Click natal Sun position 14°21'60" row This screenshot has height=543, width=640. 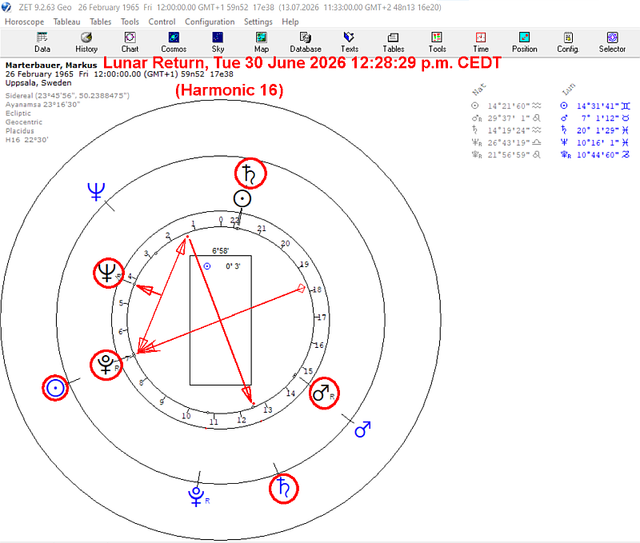506,106
